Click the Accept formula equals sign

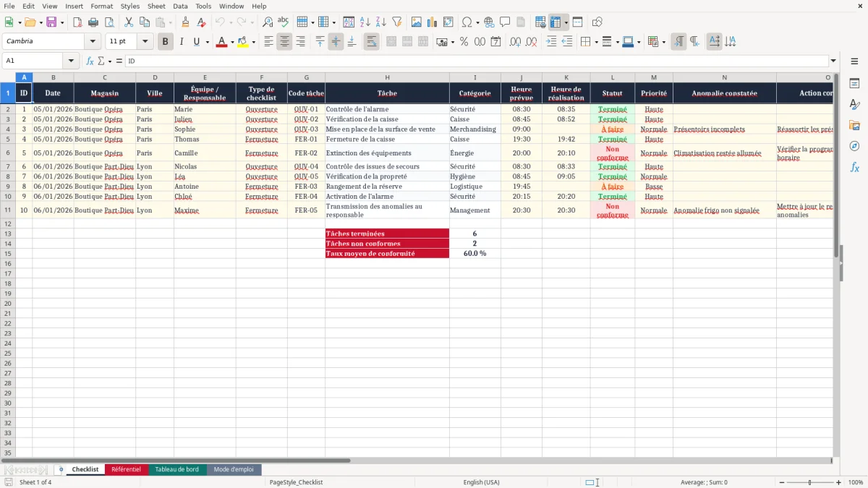point(119,61)
